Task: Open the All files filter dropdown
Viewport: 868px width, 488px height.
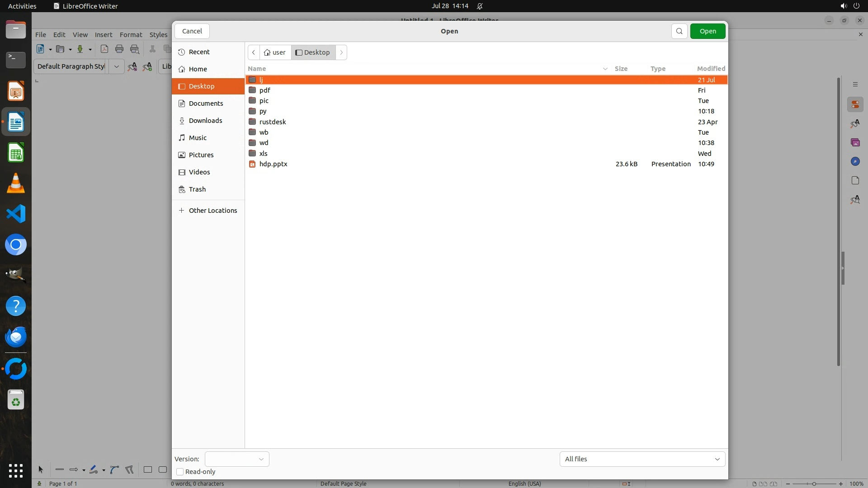Action: tap(642, 459)
